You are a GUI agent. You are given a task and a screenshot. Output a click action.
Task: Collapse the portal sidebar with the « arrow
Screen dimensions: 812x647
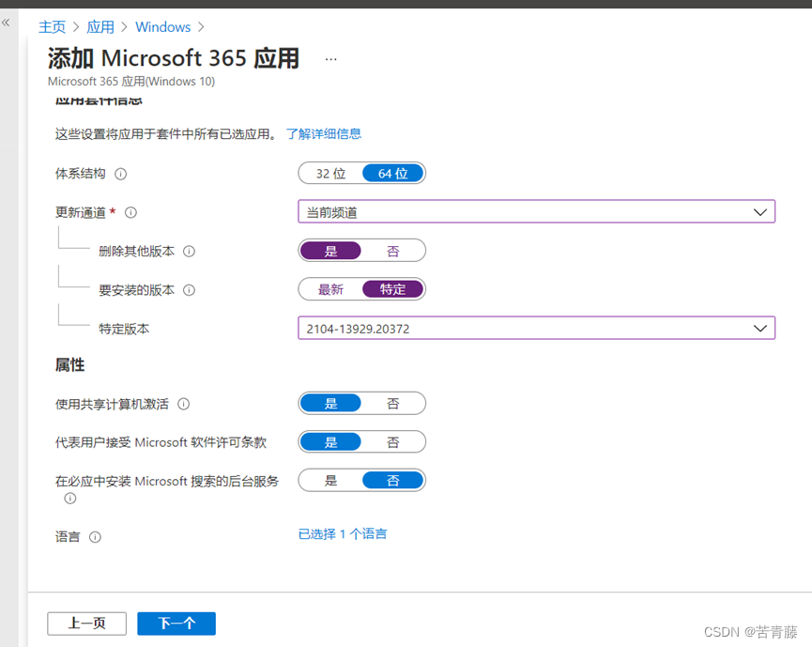coord(7,23)
